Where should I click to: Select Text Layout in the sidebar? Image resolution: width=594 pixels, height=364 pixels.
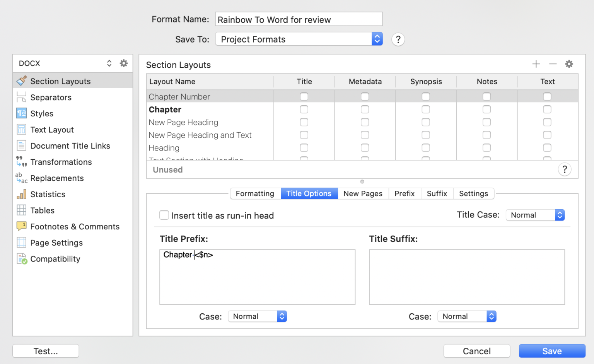pos(52,130)
